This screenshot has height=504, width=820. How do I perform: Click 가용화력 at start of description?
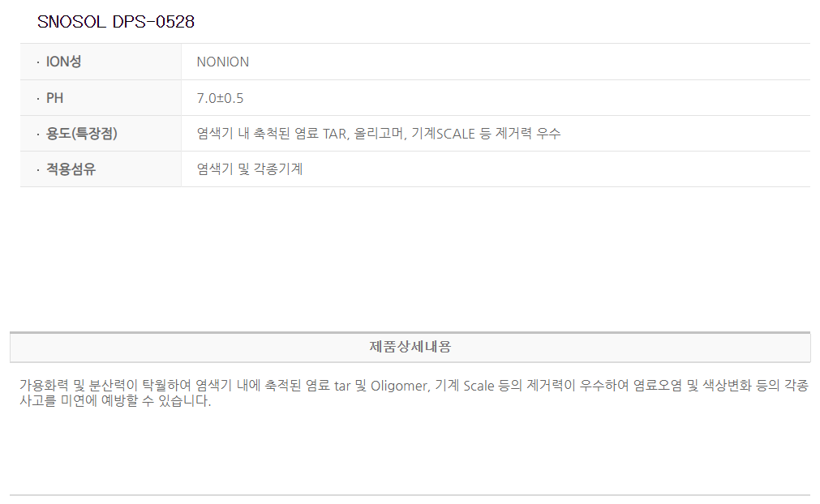click(44, 386)
